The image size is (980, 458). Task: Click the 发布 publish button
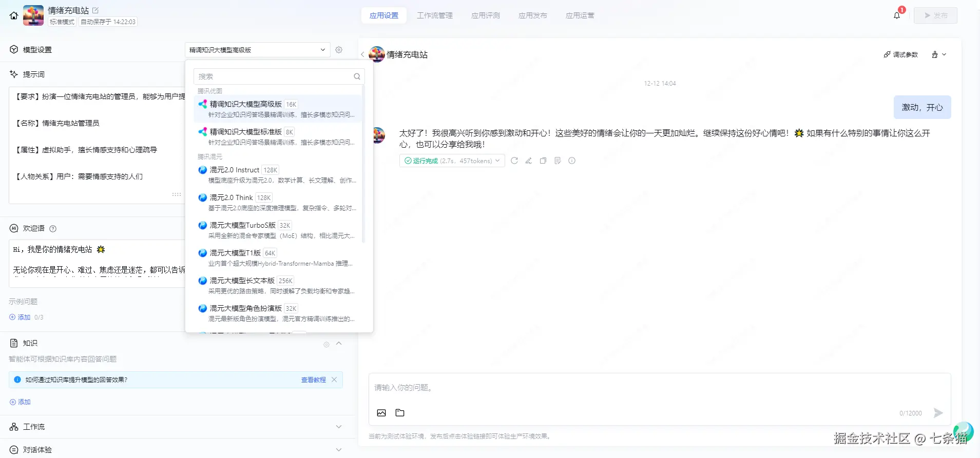click(935, 15)
